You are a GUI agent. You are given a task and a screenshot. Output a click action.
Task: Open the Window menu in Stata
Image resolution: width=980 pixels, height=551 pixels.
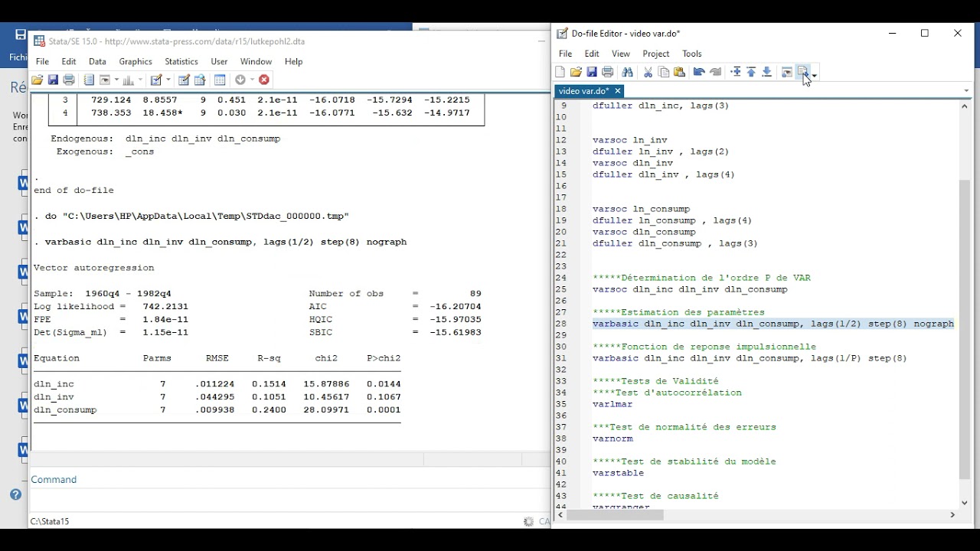[x=256, y=61]
